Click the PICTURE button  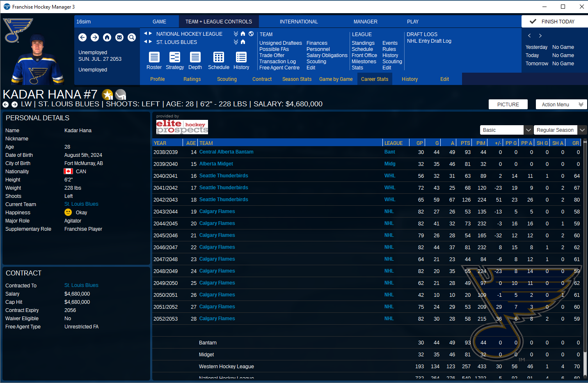point(508,104)
